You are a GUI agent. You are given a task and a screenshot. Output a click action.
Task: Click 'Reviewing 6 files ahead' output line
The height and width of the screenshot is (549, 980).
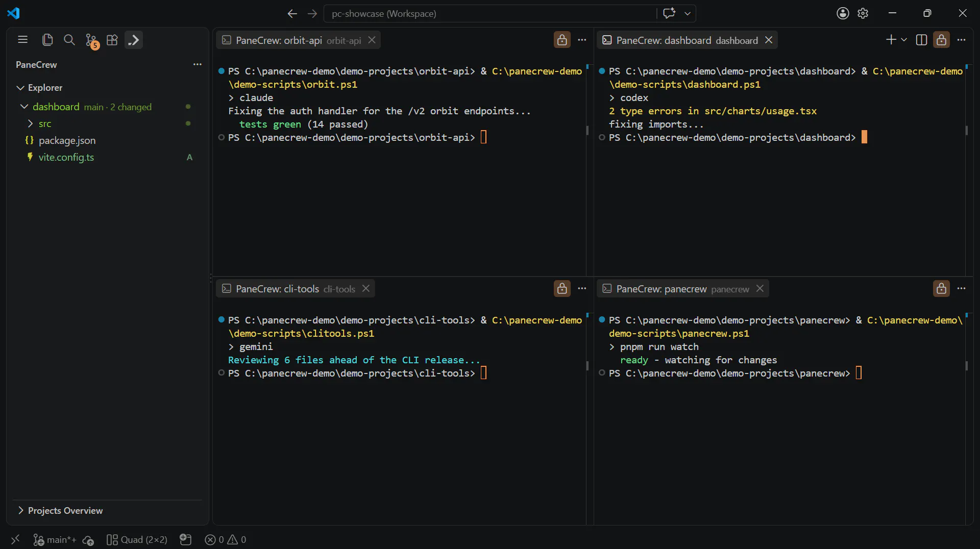point(354,360)
